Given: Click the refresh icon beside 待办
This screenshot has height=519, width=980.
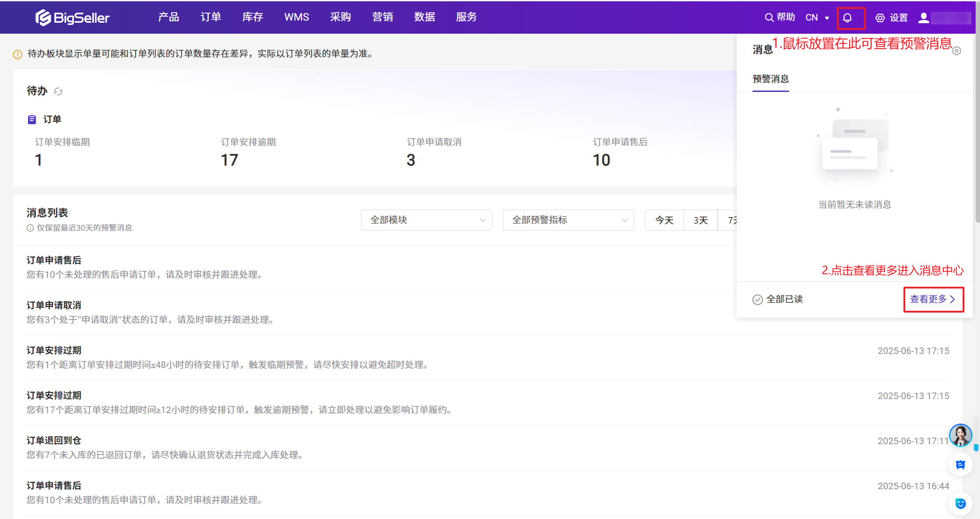Looking at the screenshot, I should pos(58,91).
